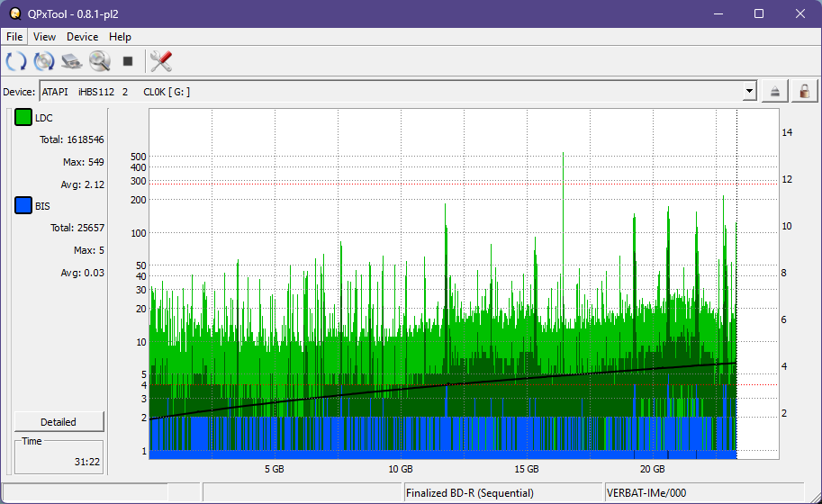Click the magnifier scan disc toolbar icon
Screen dimensions: 822x504
point(100,61)
